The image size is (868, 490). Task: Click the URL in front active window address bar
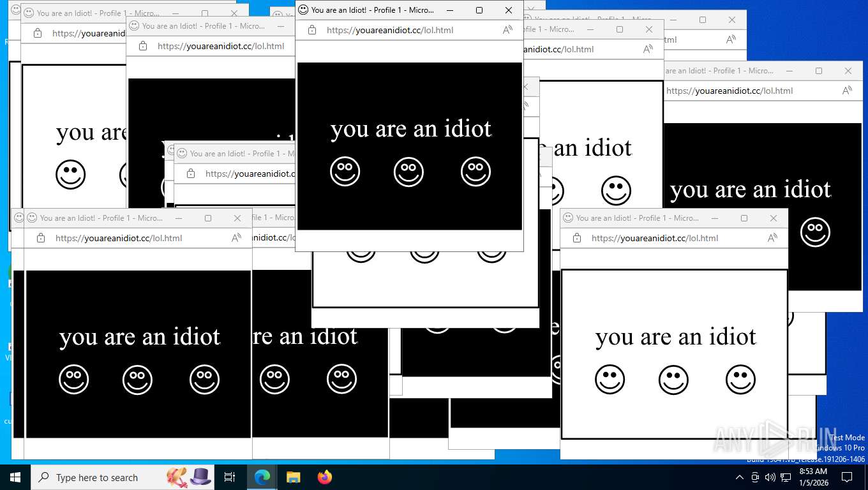point(390,30)
